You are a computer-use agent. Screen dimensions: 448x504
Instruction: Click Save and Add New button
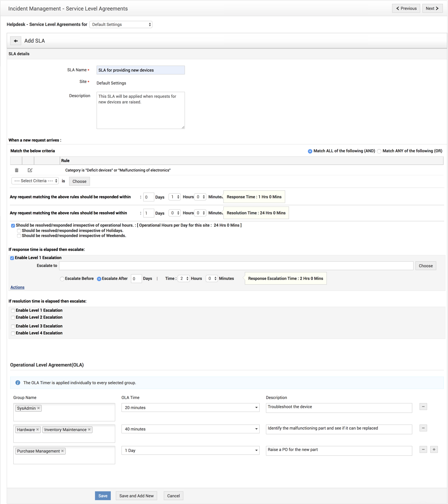(x=136, y=496)
